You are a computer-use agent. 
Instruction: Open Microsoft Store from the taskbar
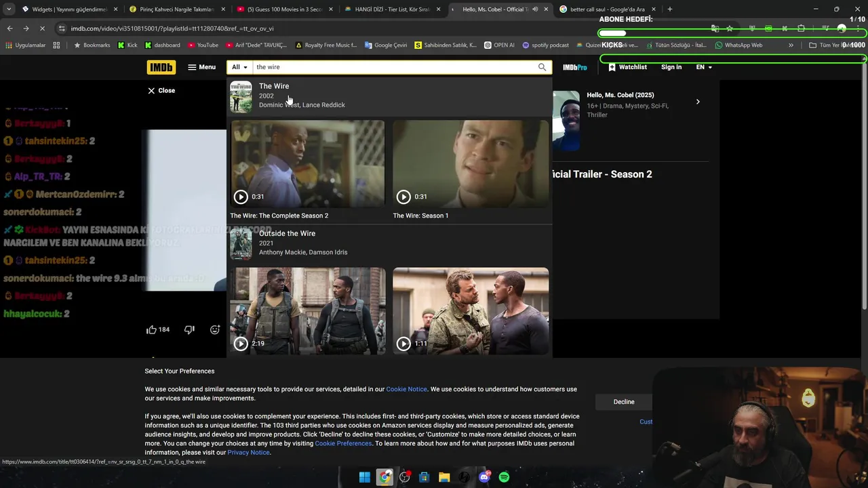[425, 477]
